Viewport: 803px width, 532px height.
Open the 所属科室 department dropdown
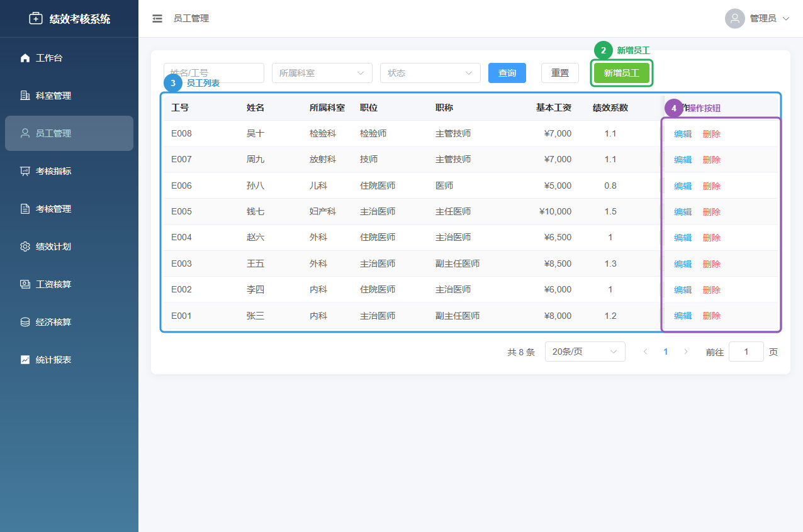pos(322,73)
